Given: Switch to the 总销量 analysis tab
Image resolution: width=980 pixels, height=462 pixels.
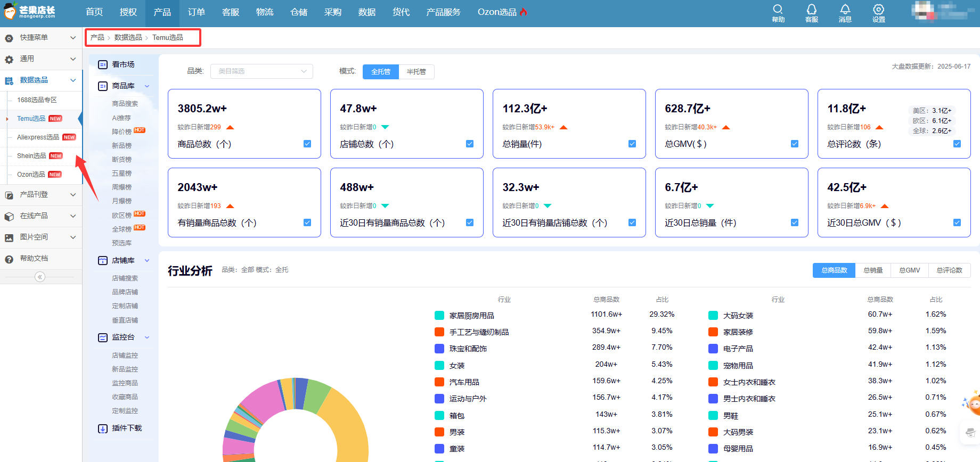Looking at the screenshot, I should pyautogui.click(x=873, y=270).
